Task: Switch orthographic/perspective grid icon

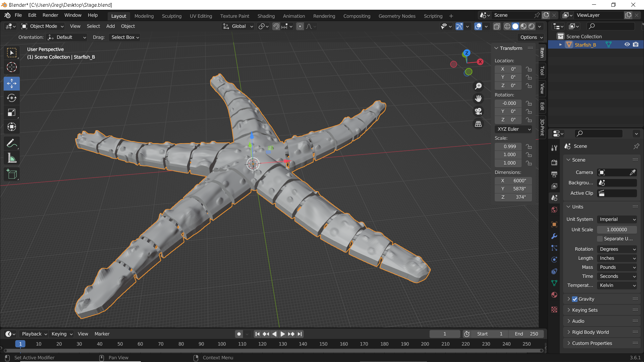Action: (x=478, y=124)
